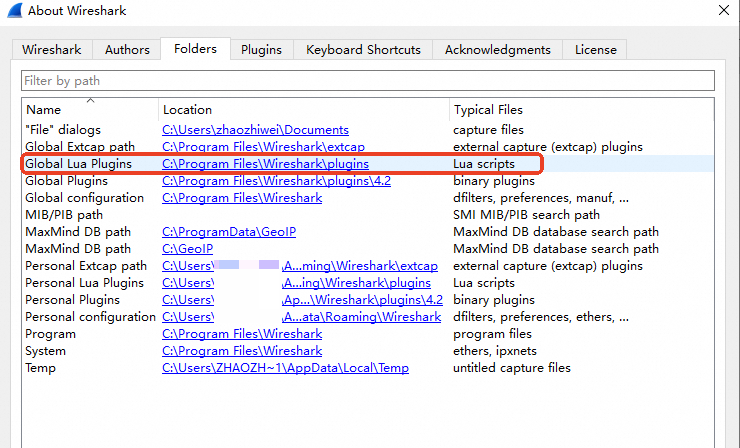Viewport: 740px width, 448px height.
Task: Open the Personal Extcap path link
Action: [x=300, y=266]
